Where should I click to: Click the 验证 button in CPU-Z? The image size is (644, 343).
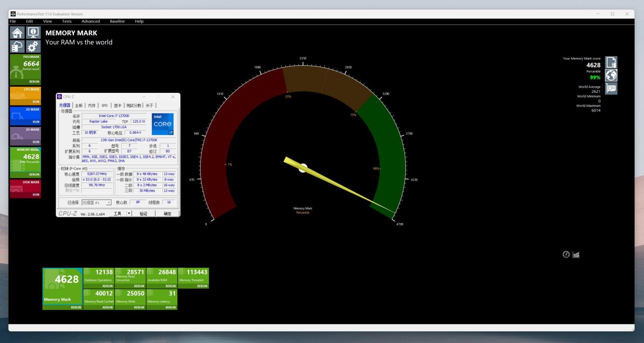point(144,213)
